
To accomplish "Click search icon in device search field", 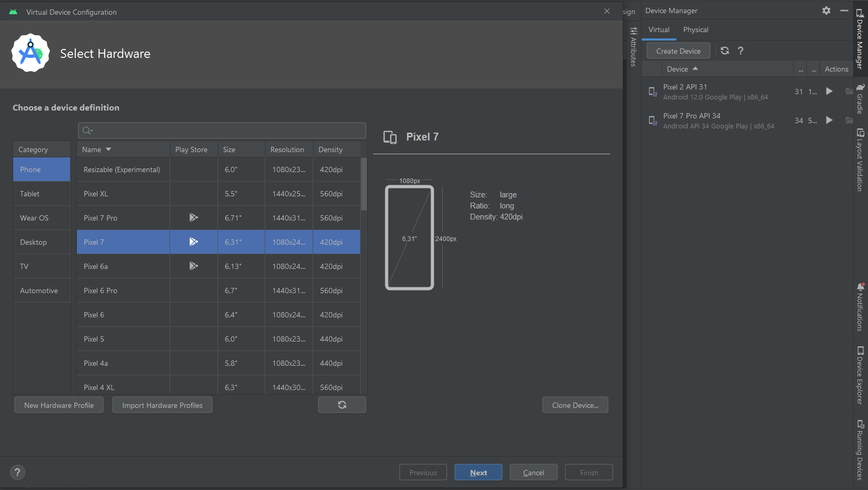I will point(87,131).
